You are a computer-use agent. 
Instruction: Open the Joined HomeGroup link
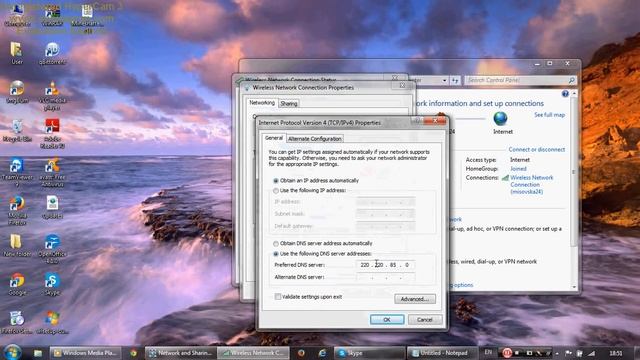coord(518,169)
